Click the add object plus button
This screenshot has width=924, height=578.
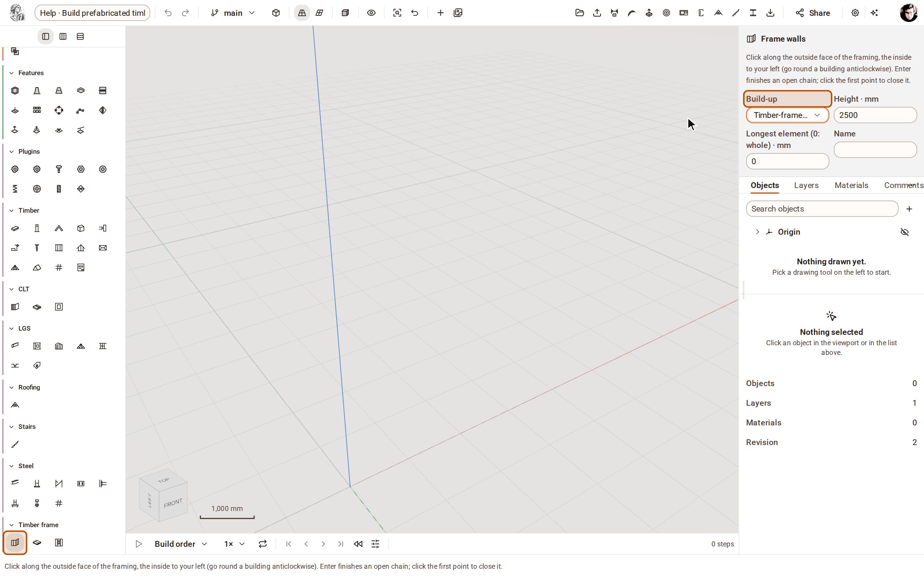coord(909,209)
